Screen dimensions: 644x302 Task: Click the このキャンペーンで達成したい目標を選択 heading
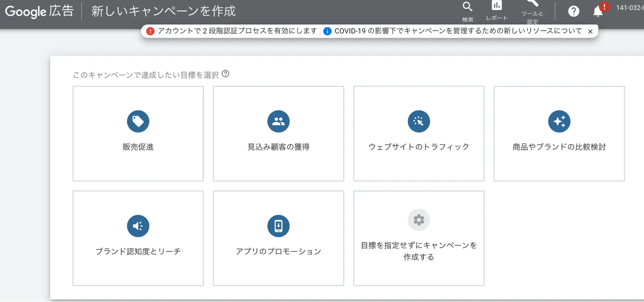coord(146,75)
